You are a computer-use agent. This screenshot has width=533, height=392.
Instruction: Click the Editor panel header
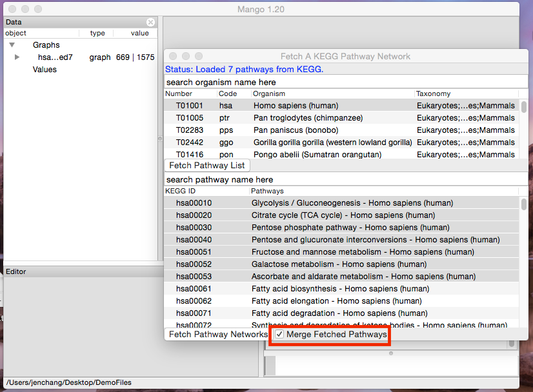click(83, 271)
